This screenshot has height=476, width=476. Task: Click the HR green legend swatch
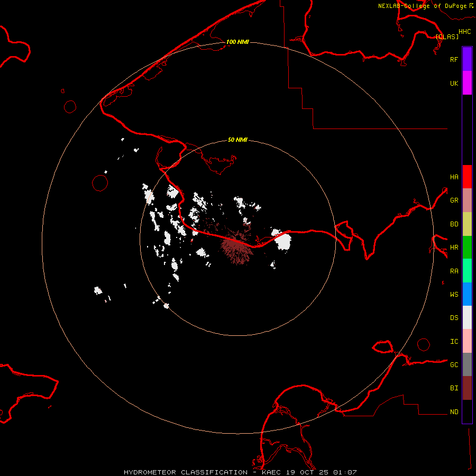pos(467,248)
